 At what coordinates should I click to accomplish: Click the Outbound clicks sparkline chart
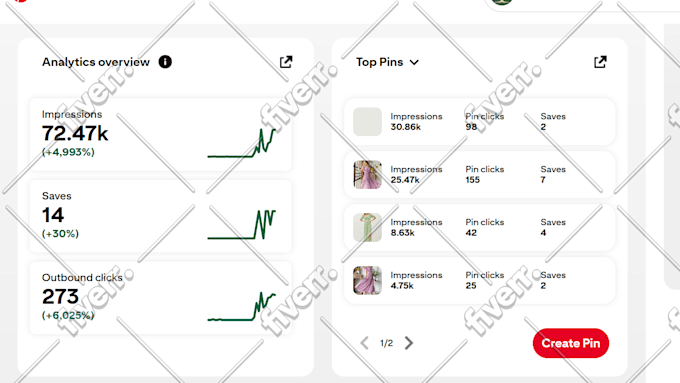242,307
